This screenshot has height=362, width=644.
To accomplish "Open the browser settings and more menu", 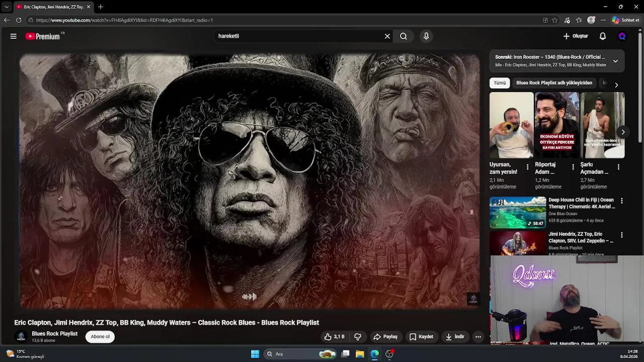I will (603, 20).
